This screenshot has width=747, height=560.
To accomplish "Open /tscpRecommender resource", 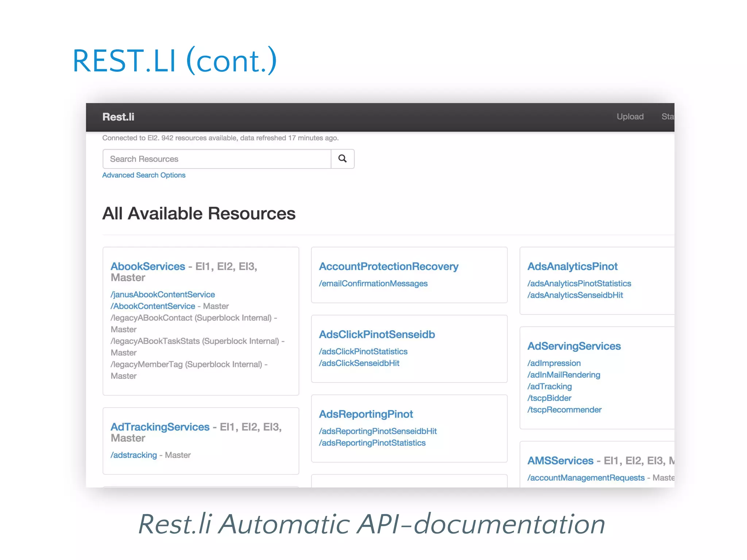I will tap(565, 410).
